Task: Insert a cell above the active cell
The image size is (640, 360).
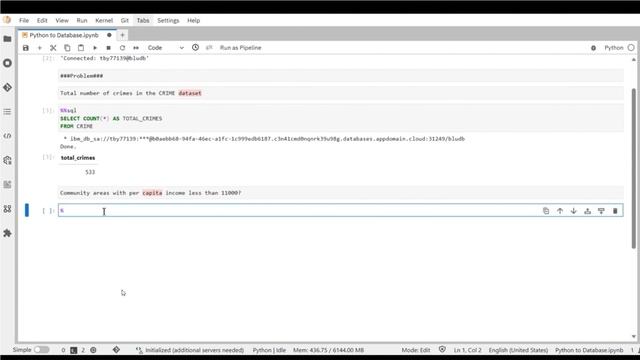Action: tap(587, 211)
